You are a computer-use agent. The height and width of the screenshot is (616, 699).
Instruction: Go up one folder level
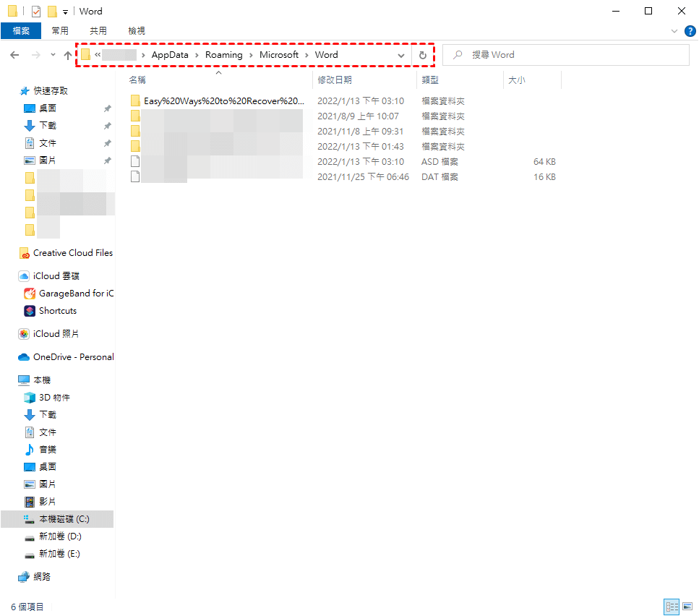(68, 55)
